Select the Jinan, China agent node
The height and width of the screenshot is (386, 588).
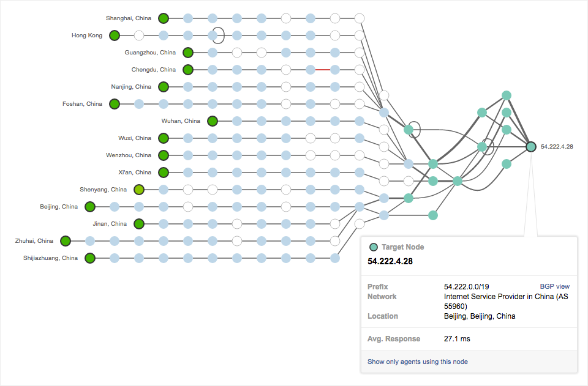[x=139, y=224]
